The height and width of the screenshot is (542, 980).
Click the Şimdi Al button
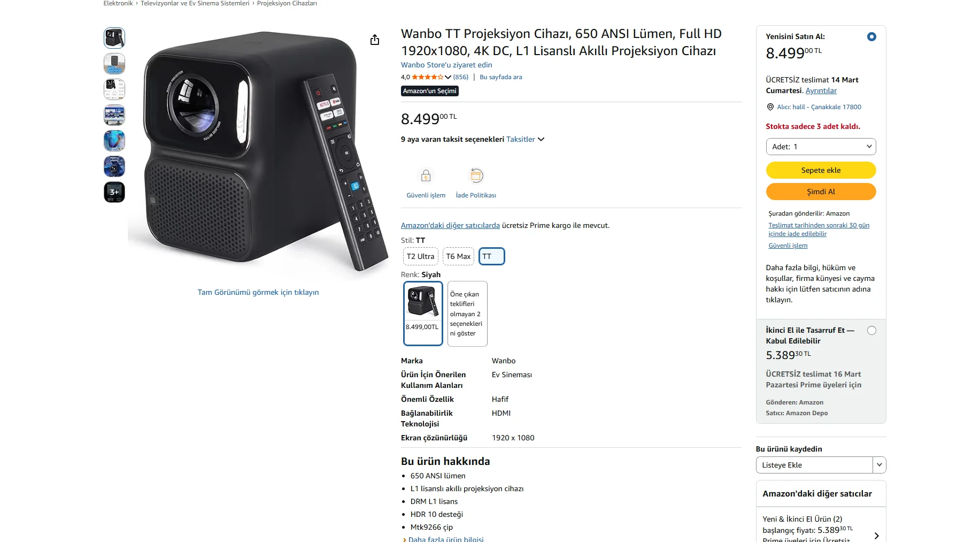(x=821, y=192)
